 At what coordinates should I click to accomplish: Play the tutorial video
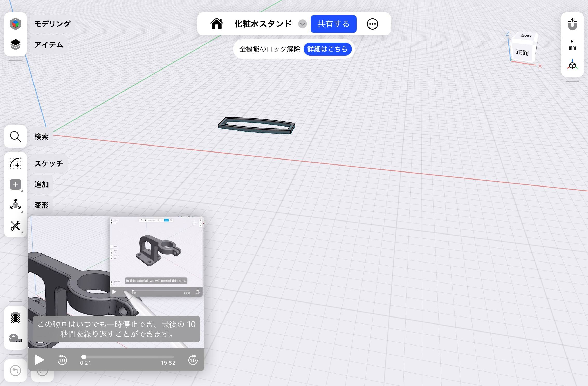[39, 360]
